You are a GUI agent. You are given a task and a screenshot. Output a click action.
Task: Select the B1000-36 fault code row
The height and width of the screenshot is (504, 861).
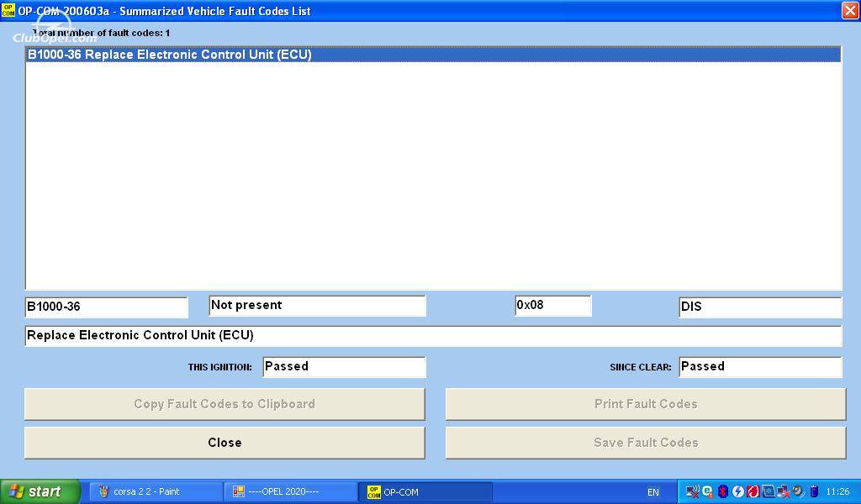[x=433, y=55]
